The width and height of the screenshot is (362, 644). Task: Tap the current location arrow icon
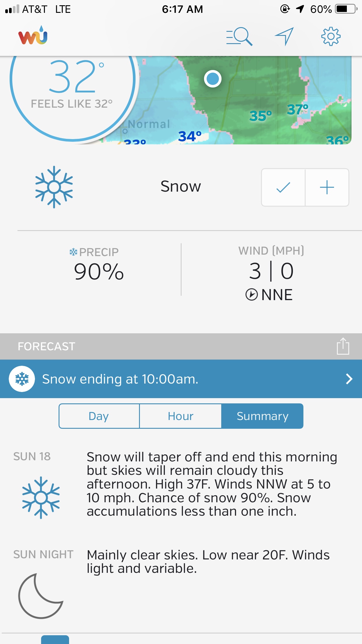[x=284, y=36]
